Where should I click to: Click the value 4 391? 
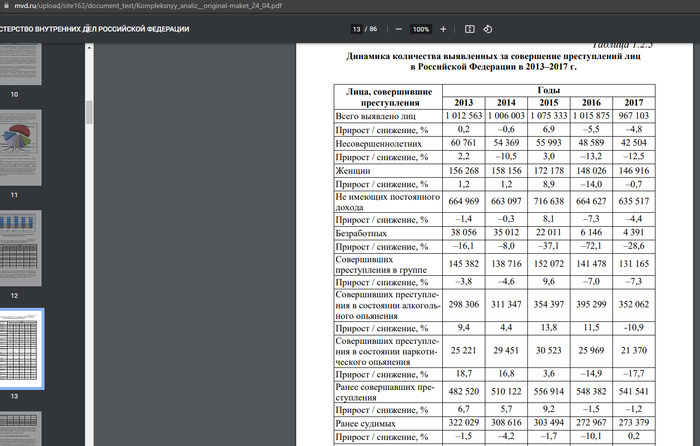coord(633,233)
